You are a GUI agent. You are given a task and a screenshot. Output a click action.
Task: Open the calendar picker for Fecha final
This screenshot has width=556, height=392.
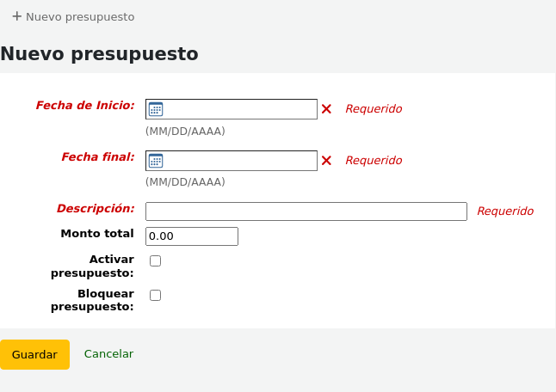156,161
